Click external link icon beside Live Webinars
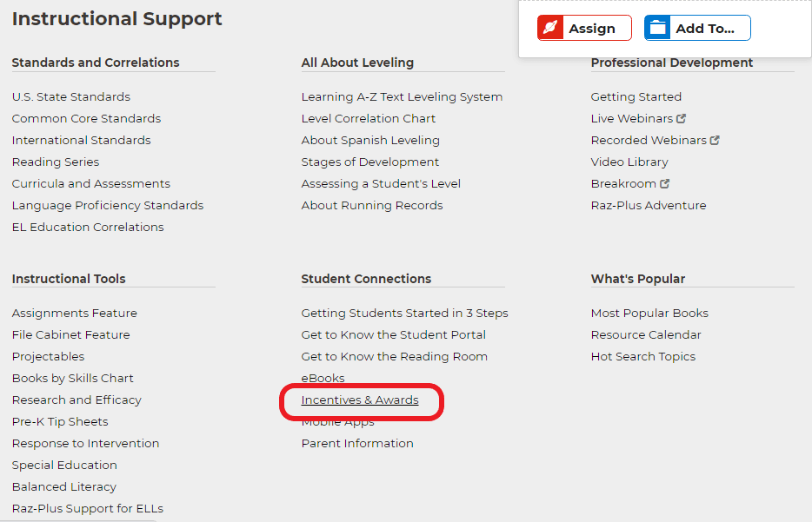The width and height of the screenshot is (812, 522). pos(682,119)
